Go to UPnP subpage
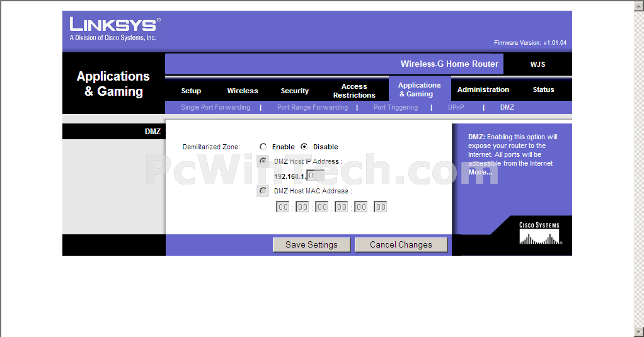Viewport: 644px width, 337px height. tap(456, 107)
